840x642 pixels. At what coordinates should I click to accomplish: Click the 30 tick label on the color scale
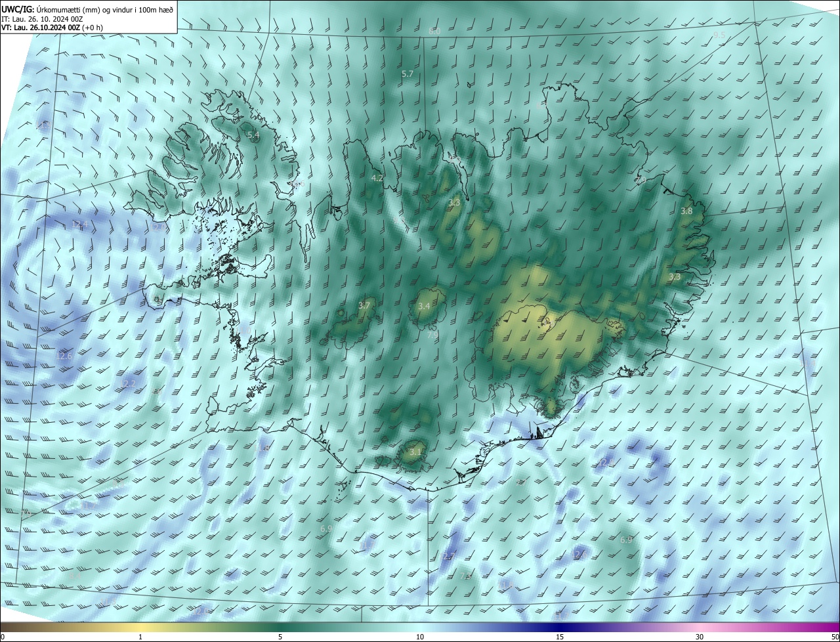pos(700,637)
